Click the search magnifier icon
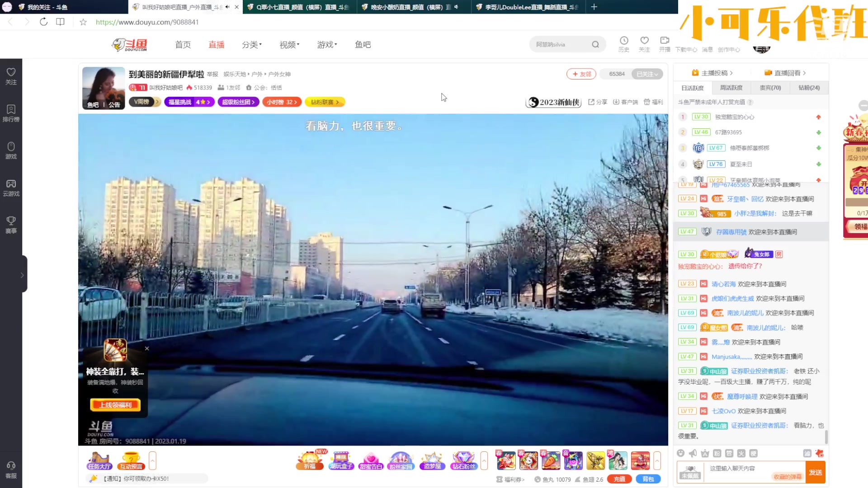Screen dimensions: 868x488 [x=595, y=44]
